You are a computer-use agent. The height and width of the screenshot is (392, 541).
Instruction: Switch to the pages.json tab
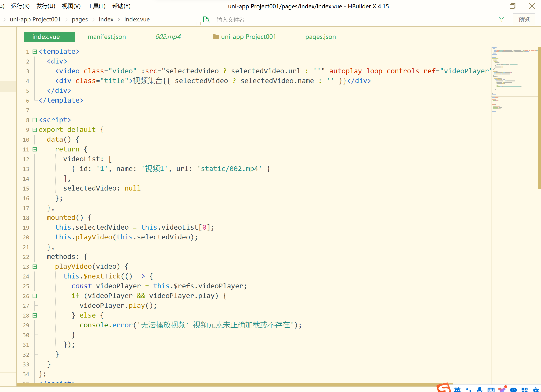point(320,37)
